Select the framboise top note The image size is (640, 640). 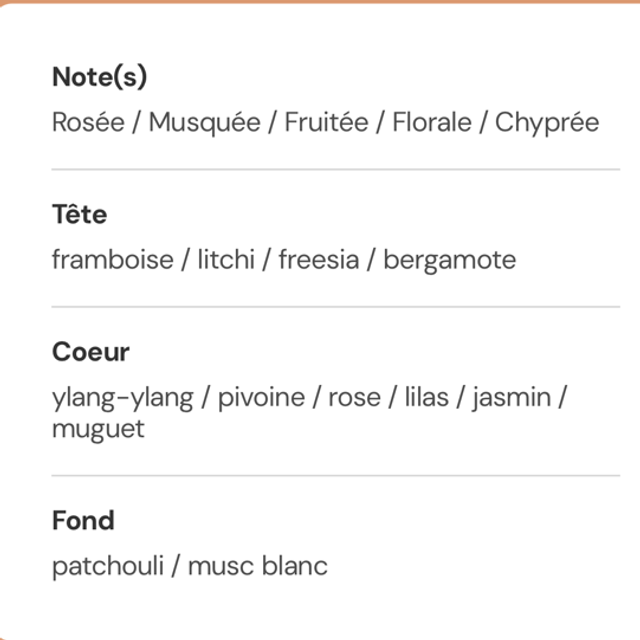point(112,261)
